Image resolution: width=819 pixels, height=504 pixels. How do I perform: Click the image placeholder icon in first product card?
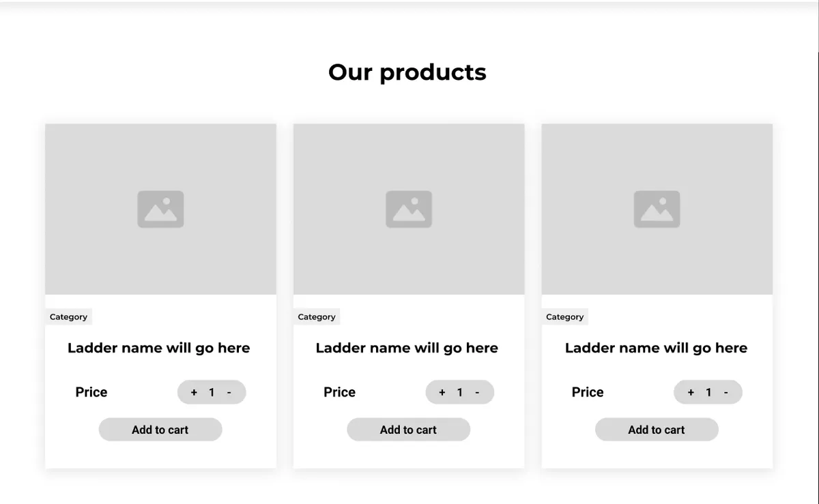click(x=160, y=209)
